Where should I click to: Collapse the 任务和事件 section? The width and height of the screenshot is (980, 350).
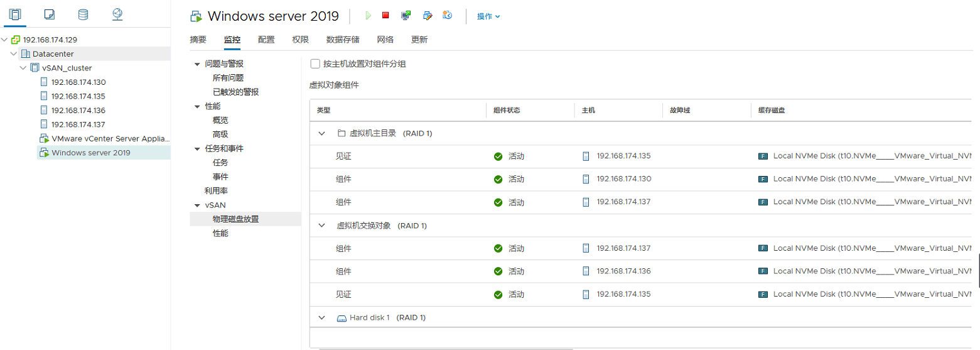click(x=198, y=149)
